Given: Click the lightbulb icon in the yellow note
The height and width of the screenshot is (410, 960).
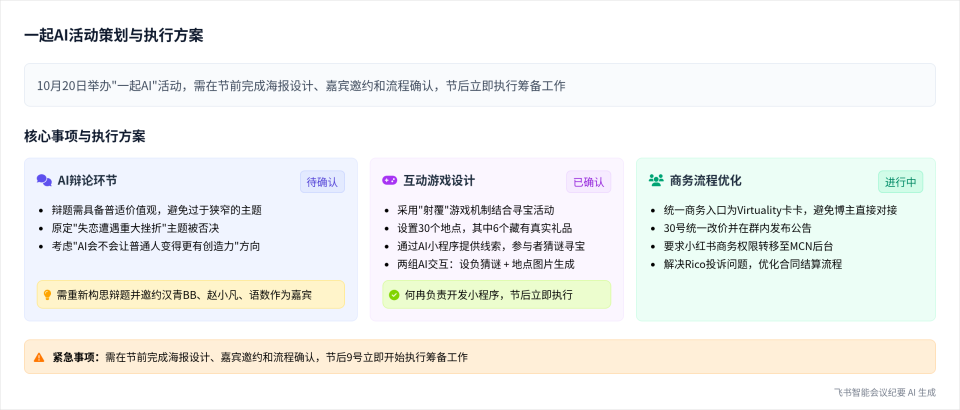Looking at the screenshot, I should [x=46, y=295].
